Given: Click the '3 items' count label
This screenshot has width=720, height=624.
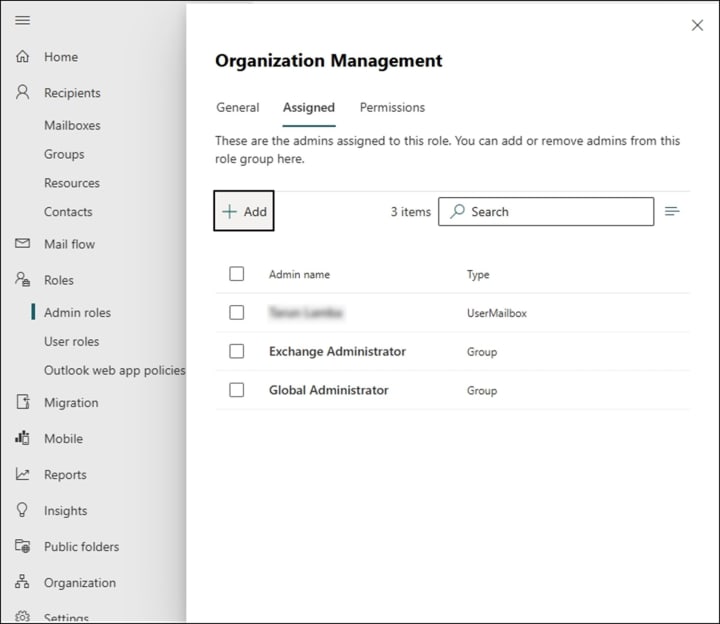Looking at the screenshot, I should (x=411, y=212).
